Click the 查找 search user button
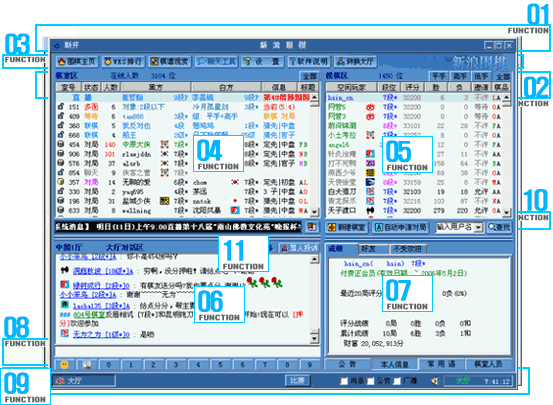This screenshot has height=405, width=553. pyautogui.click(x=499, y=228)
